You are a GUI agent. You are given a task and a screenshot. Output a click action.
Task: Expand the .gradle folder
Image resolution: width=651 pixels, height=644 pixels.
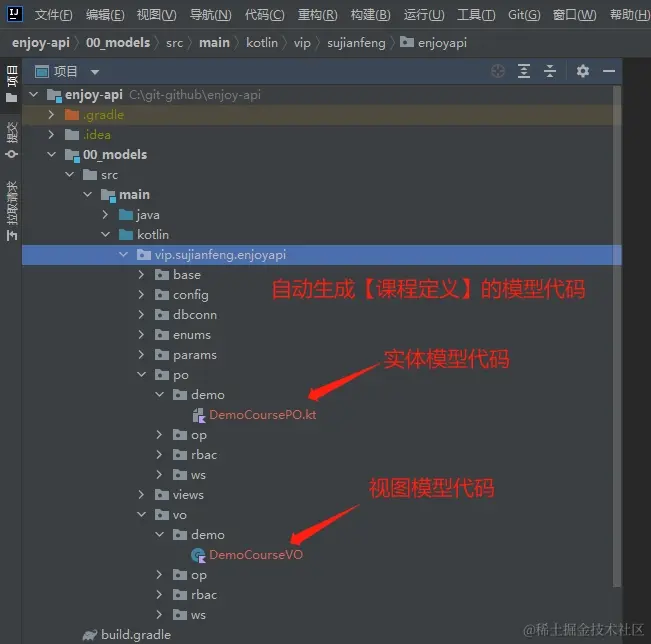coord(51,115)
